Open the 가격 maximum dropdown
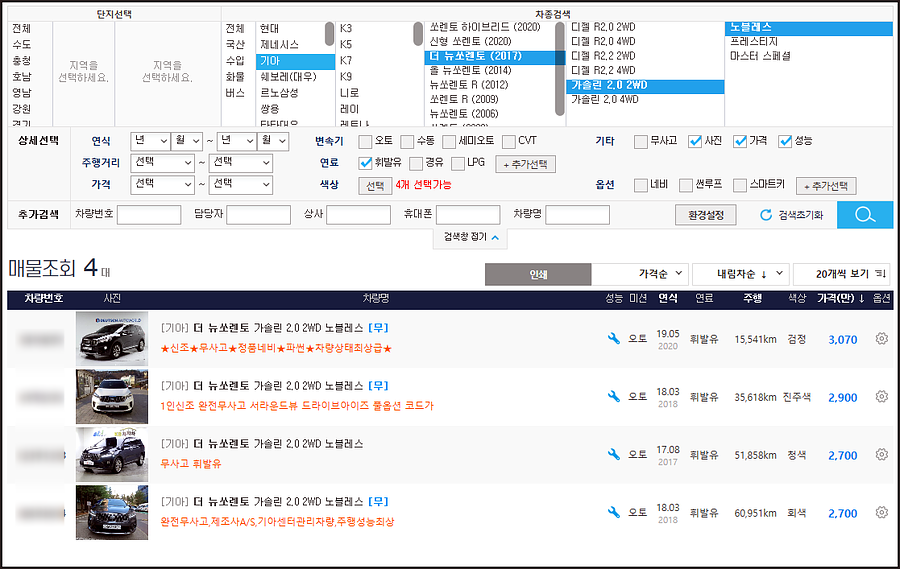The height and width of the screenshot is (569, 900). pyautogui.click(x=240, y=185)
